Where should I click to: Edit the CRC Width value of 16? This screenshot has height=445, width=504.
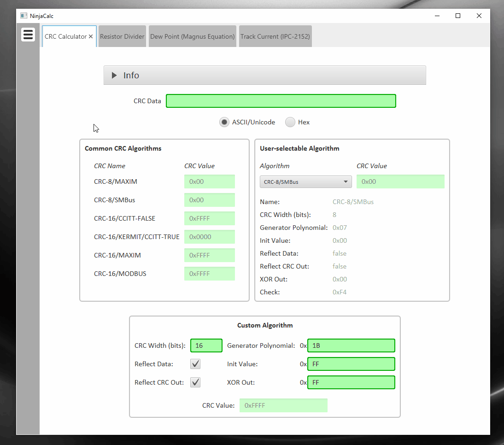point(206,345)
